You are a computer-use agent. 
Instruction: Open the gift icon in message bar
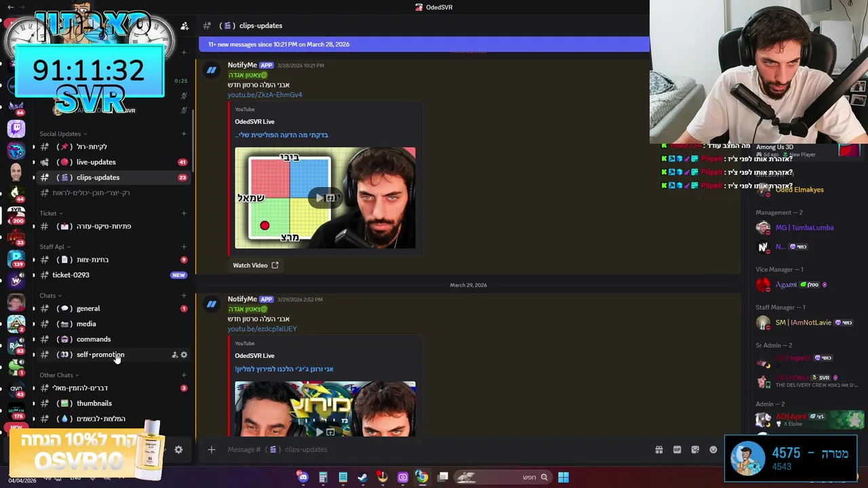click(x=658, y=449)
